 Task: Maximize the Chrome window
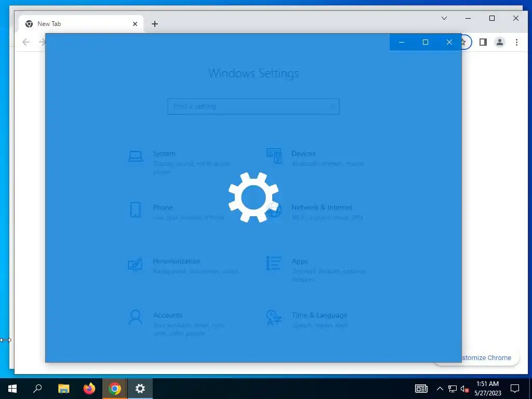tap(492, 18)
